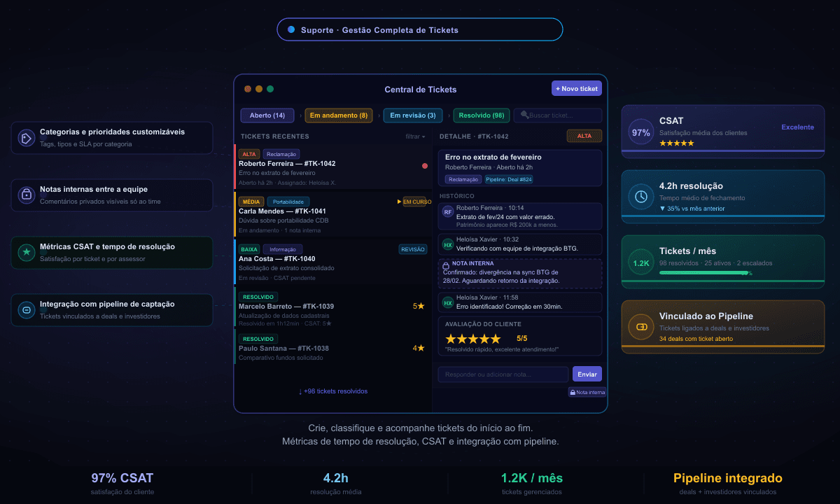Click the link icon on the 'Vinculado ao Pipeline' card
Viewport: 840px width, 504px height.
pos(640,326)
